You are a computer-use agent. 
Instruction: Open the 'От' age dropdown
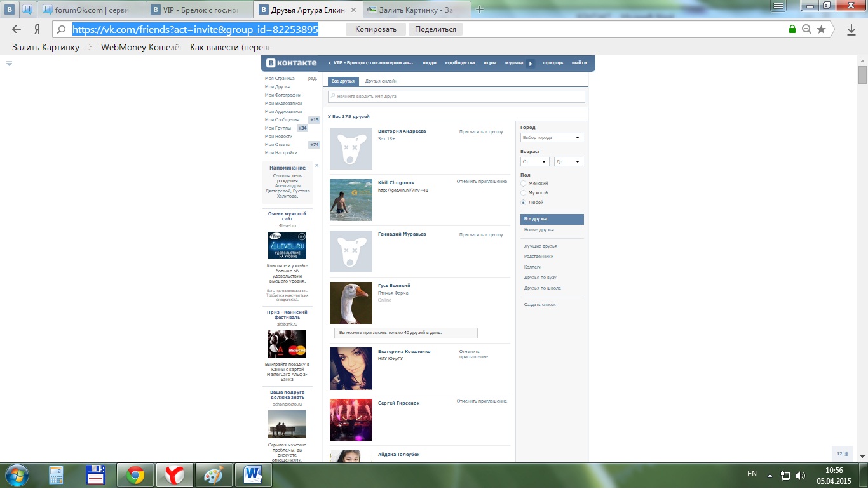[x=534, y=162]
